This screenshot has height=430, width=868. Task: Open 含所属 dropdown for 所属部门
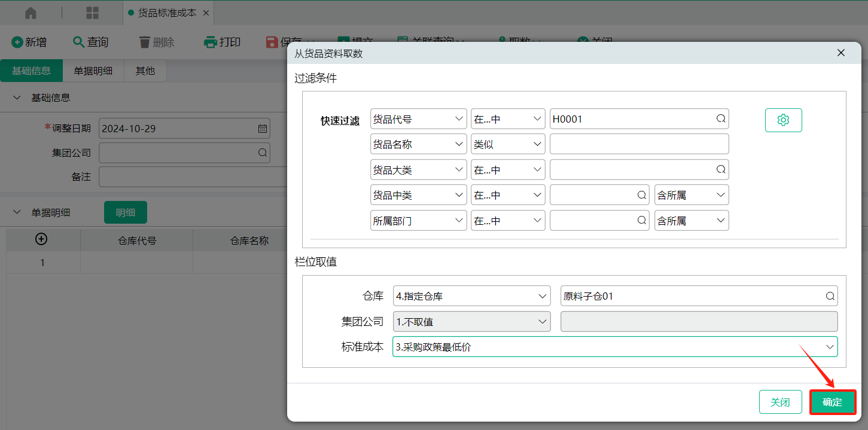[x=692, y=221]
